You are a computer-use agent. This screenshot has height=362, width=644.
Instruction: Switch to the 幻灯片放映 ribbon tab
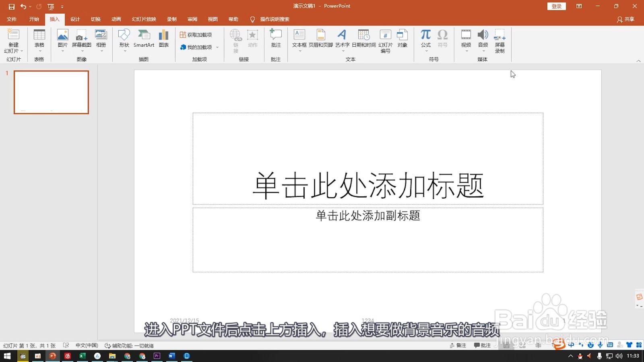pyautogui.click(x=143, y=19)
